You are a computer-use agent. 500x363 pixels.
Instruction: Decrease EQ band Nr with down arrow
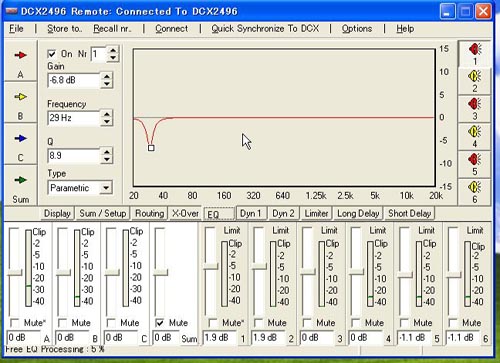click(113, 57)
